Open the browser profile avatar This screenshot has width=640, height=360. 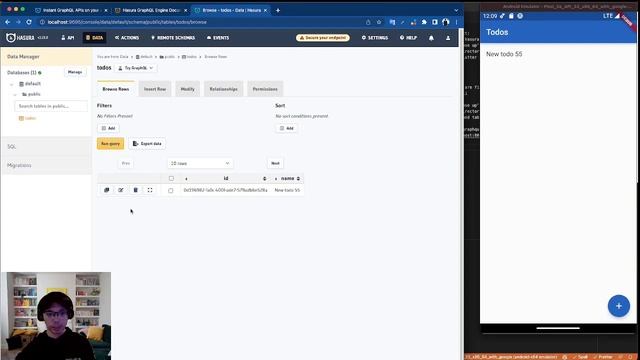(x=445, y=22)
